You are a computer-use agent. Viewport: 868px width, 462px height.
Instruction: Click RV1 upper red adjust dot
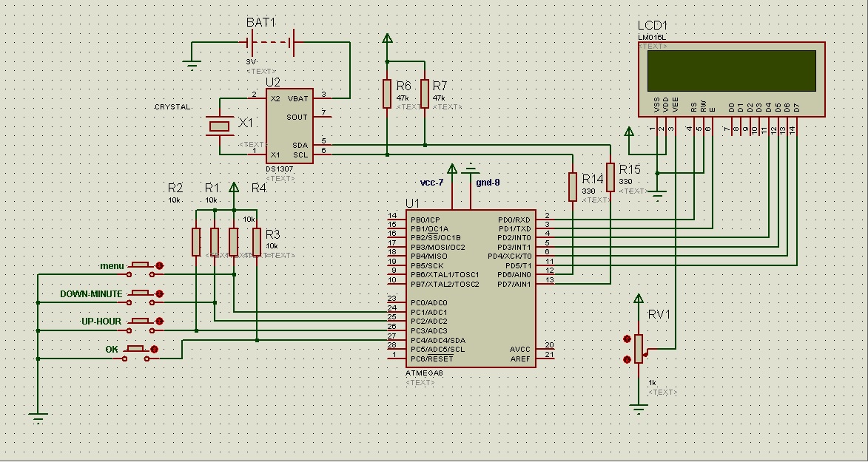(x=627, y=339)
